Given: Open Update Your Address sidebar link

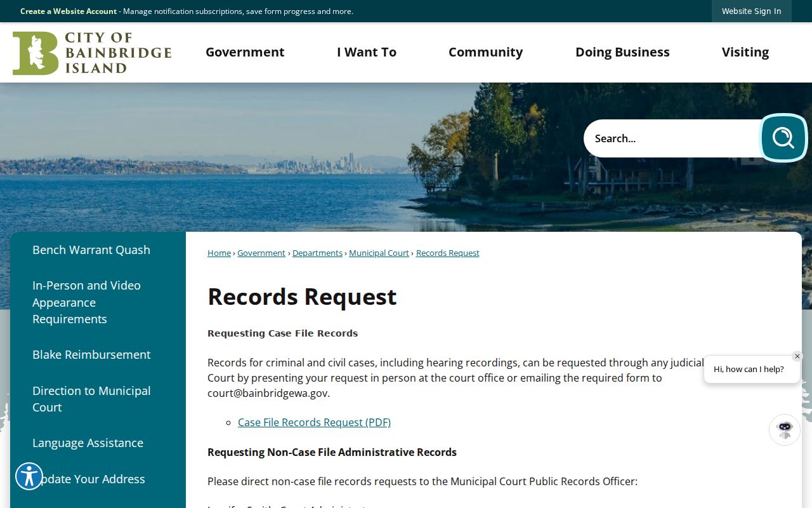Looking at the screenshot, I should [89, 479].
